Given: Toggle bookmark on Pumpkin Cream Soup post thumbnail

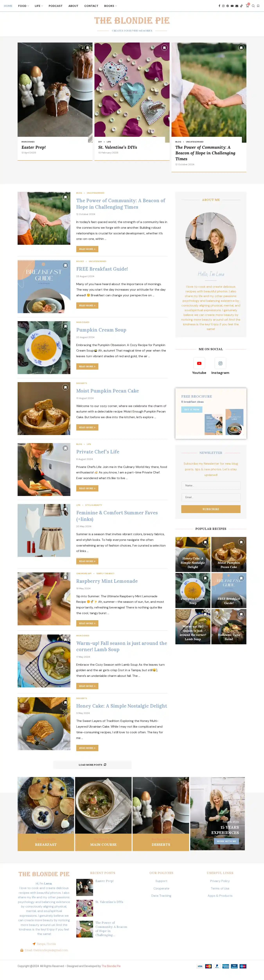Looking at the screenshot, I should 65,326.
